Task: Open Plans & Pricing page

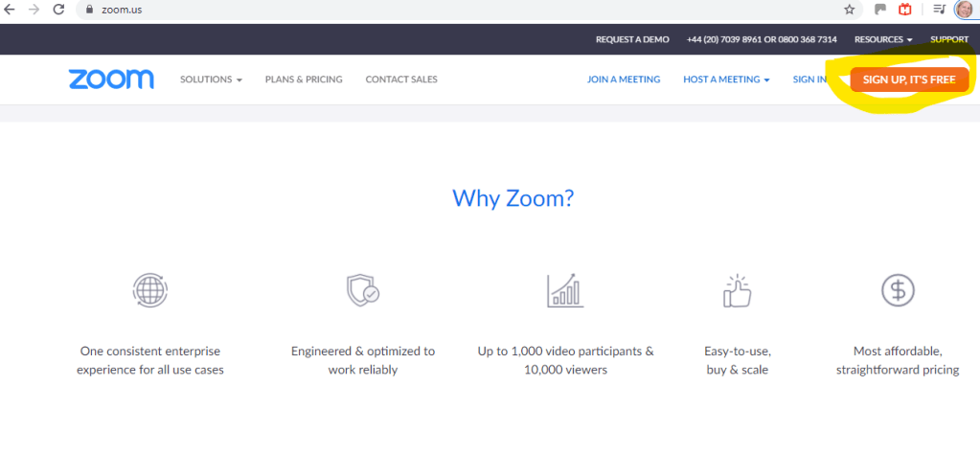Action: [304, 80]
